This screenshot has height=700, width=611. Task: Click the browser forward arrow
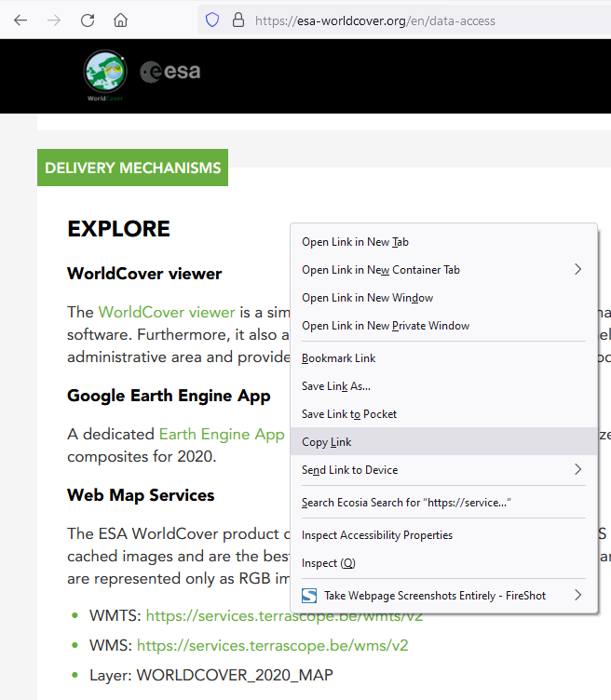pyautogui.click(x=54, y=20)
